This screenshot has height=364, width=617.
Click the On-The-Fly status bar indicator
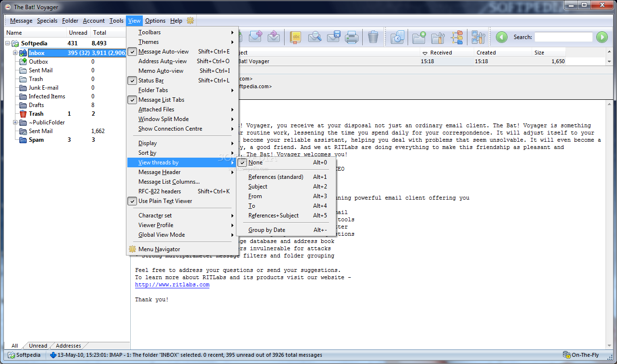click(581, 355)
